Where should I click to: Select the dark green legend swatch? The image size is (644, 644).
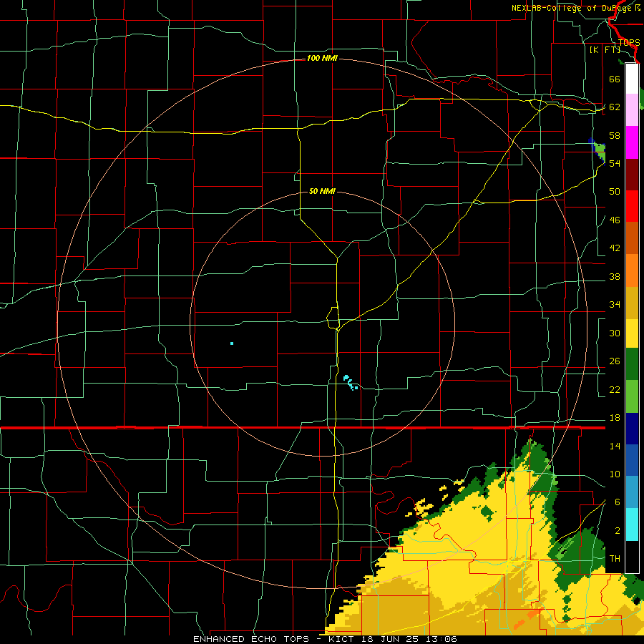coord(632,364)
